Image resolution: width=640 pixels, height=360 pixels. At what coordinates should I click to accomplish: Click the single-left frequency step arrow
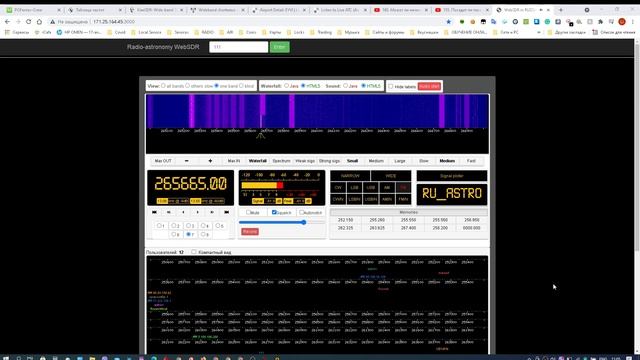tap(183, 212)
